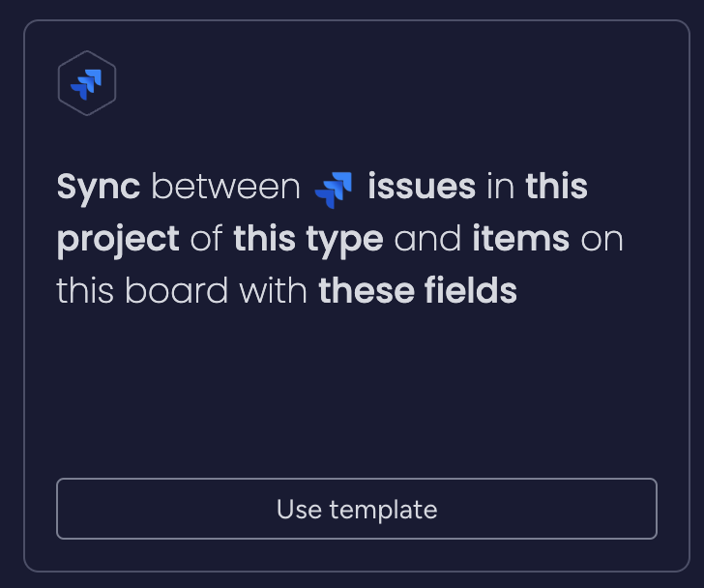Image resolution: width=704 pixels, height=588 pixels.
Task: Click the bold word type
Action: point(345,241)
